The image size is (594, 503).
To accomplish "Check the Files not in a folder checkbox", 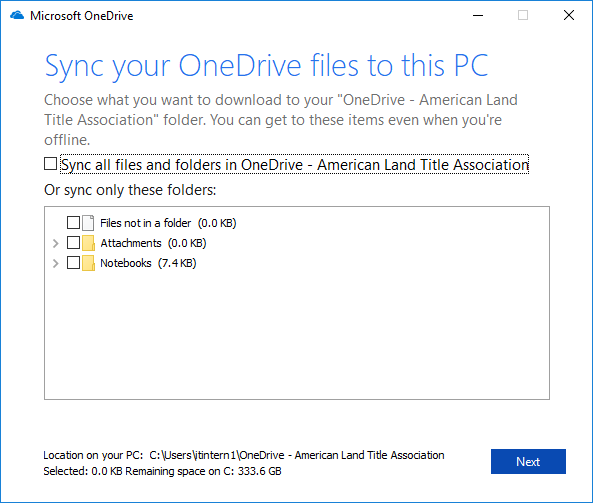I will coord(73,223).
